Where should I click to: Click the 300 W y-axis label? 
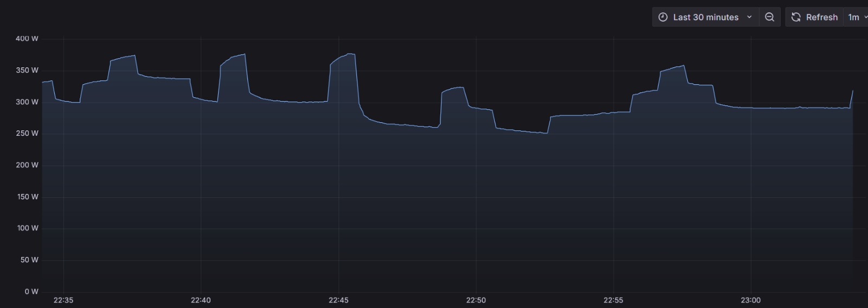coord(27,102)
